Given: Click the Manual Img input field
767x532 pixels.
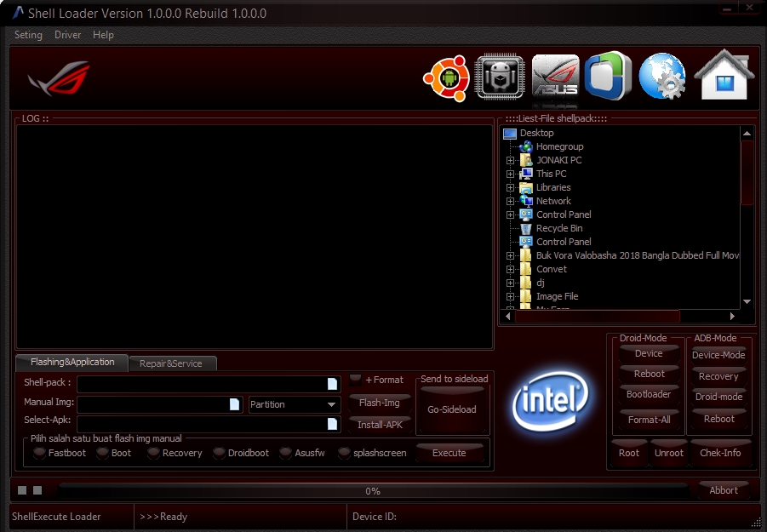Looking at the screenshot, I should click(160, 404).
